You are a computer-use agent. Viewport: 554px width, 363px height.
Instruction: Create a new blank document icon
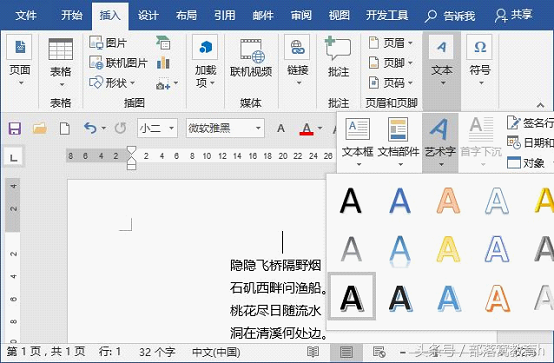tap(65, 128)
